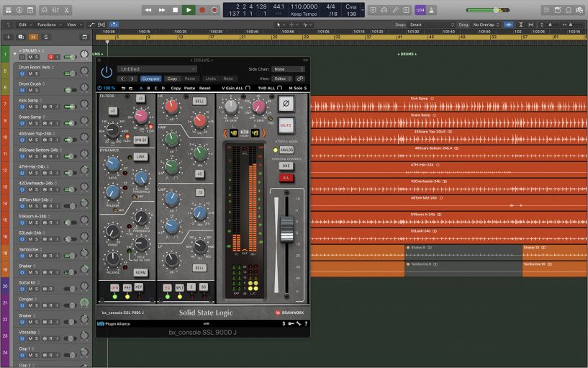Toggle plugin bypass power button

coord(107,72)
